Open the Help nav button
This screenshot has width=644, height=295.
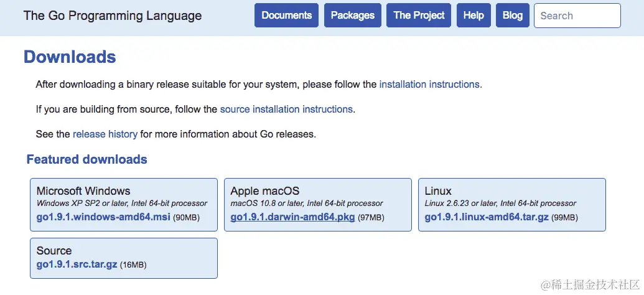[x=474, y=16]
